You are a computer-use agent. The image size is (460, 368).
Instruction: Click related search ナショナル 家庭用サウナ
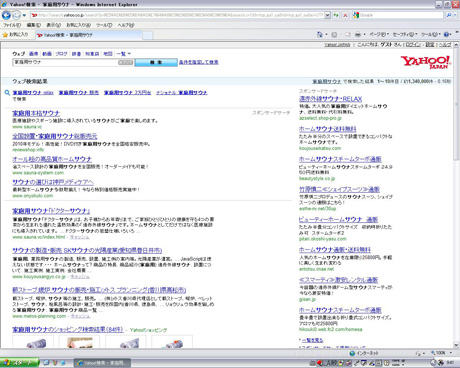(x=182, y=93)
